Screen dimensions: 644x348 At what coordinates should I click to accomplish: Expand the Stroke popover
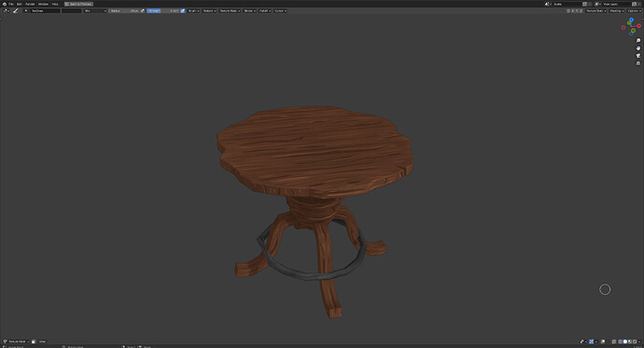coord(250,10)
